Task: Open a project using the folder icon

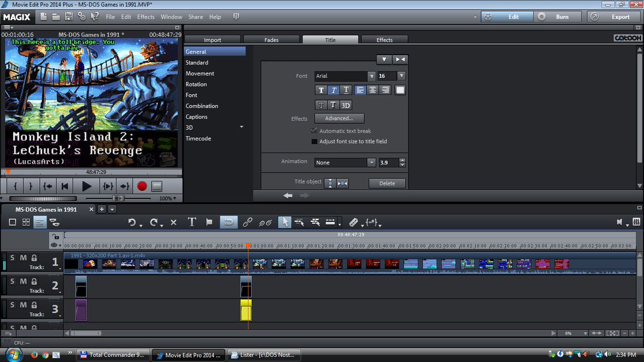Action: pos(56,17)
